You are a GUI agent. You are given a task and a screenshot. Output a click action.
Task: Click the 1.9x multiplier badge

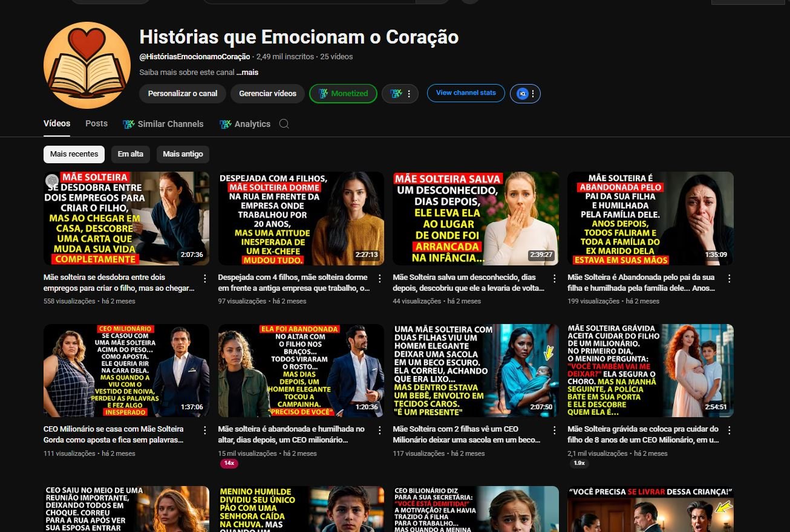click(x=579, y=463)
